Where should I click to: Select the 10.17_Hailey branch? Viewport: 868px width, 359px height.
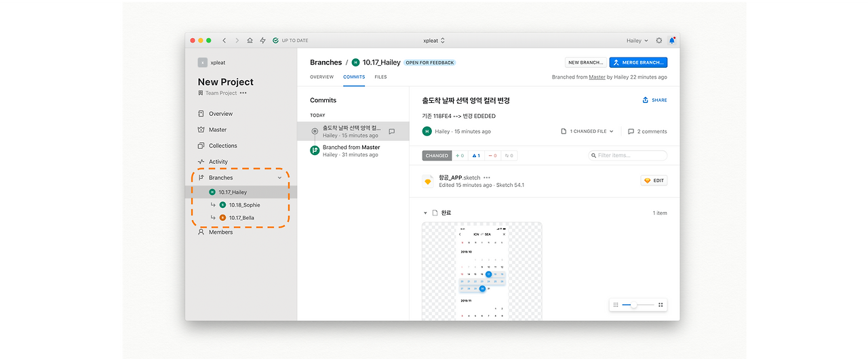pyautogui.click(x=241, y=192)
